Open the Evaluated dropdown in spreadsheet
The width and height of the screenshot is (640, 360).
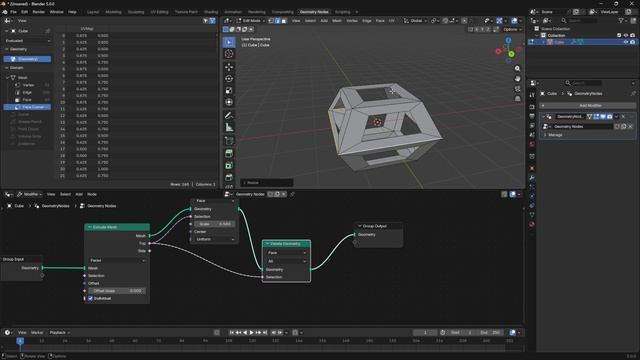28,41
